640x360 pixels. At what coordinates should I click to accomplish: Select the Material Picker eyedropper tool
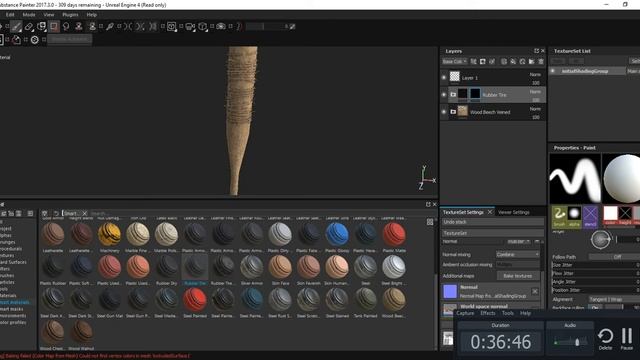coord(110,27)
